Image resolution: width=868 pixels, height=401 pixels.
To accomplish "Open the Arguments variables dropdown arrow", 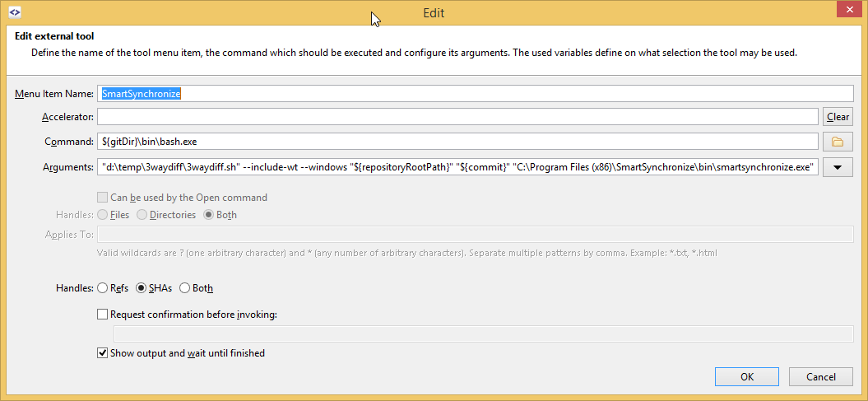I will point(838,167).
